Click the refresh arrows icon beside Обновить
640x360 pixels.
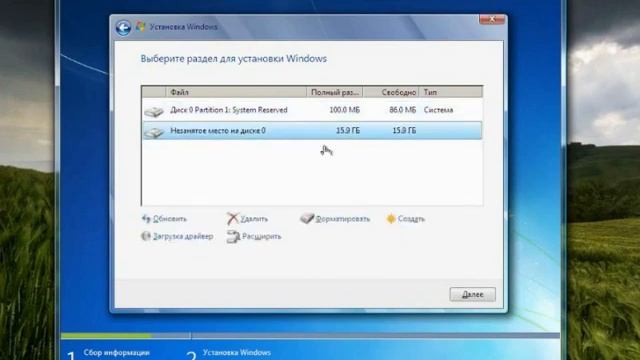(x=146, y=219)
